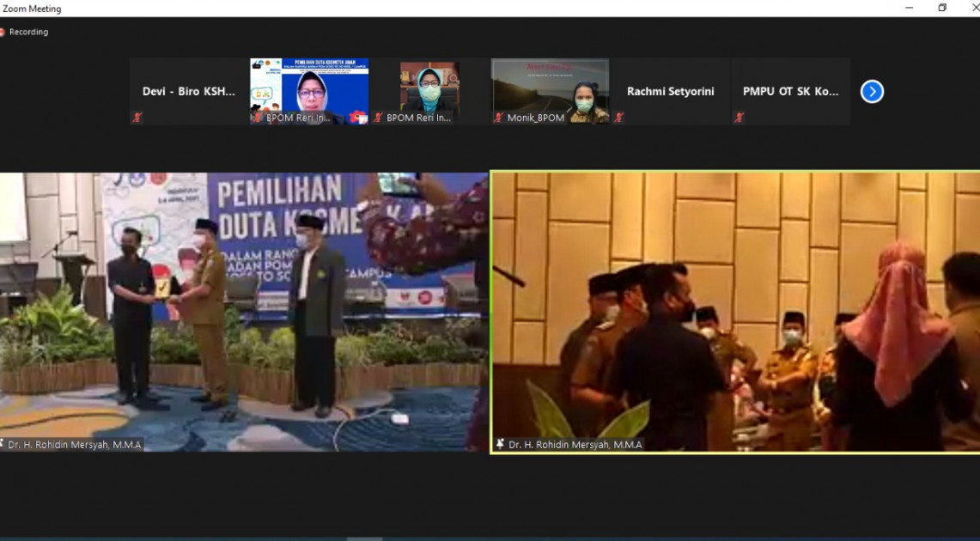Select the PMPU OT SK Ko participant tile
Screen dimensions: 980x541
[x=790, y=91]
